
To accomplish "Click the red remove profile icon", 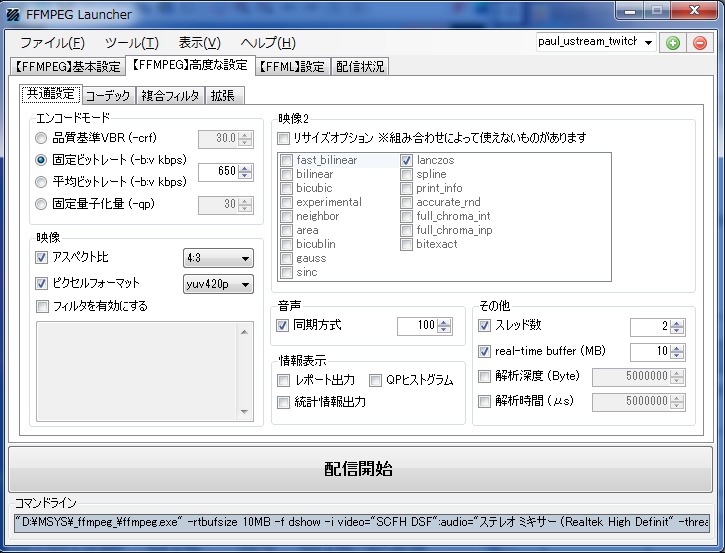I will click(700, 43).
